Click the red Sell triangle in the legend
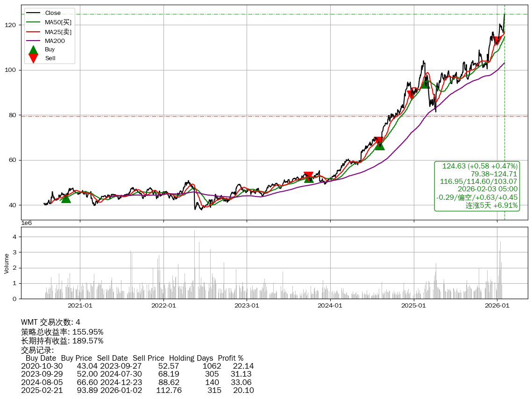This screenshot has height=399, width=532. [x=33, y=58]
